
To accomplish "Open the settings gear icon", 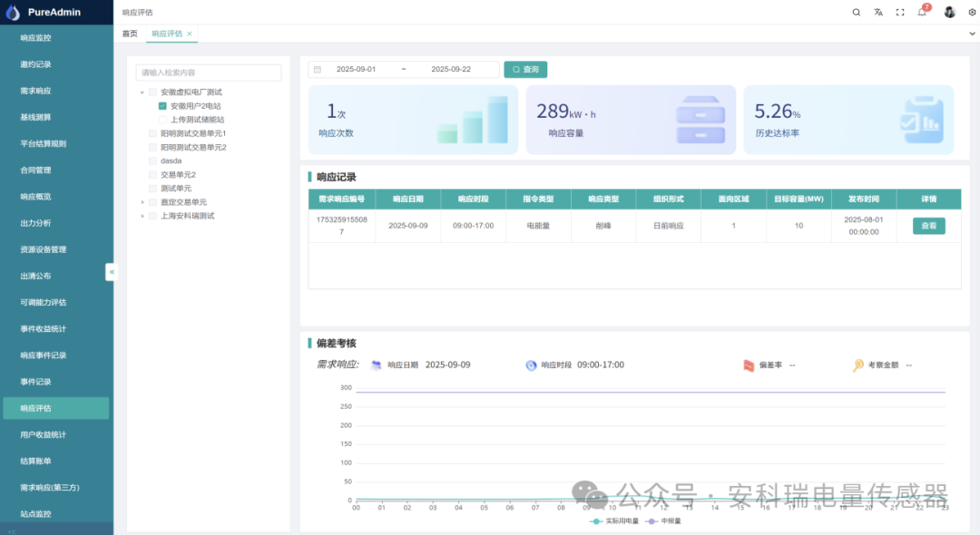I will pyautogui.click(x=972, y=12).
